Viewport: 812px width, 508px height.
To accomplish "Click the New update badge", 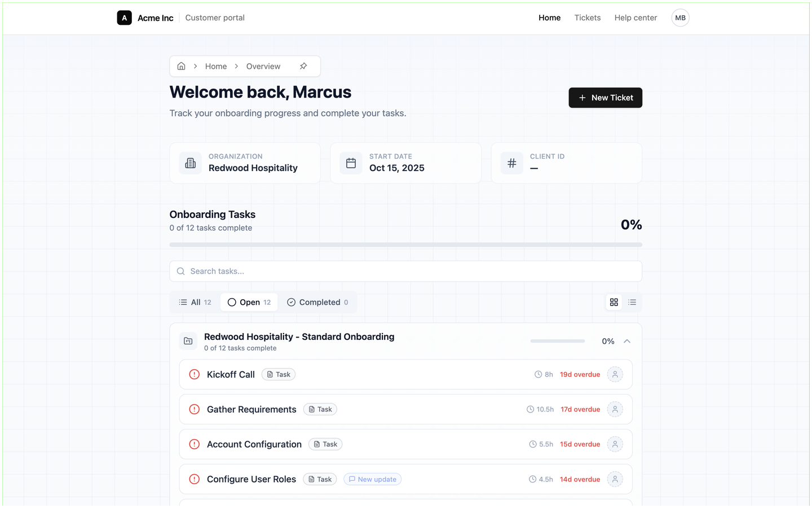I will (372, 479).
